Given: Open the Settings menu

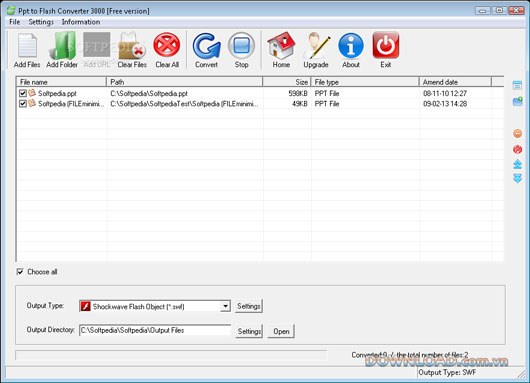Looking at the screenshot, I should tap(41, 22).
